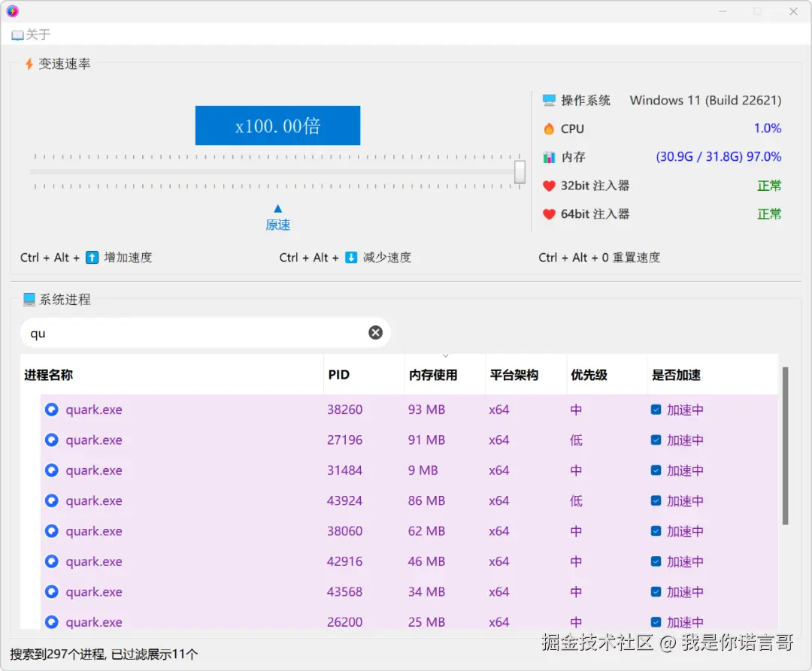Viewport: 812px width, 671px height.
Task: Click 正常 status for 64bit 注入器
Action: tap(769, 213)
